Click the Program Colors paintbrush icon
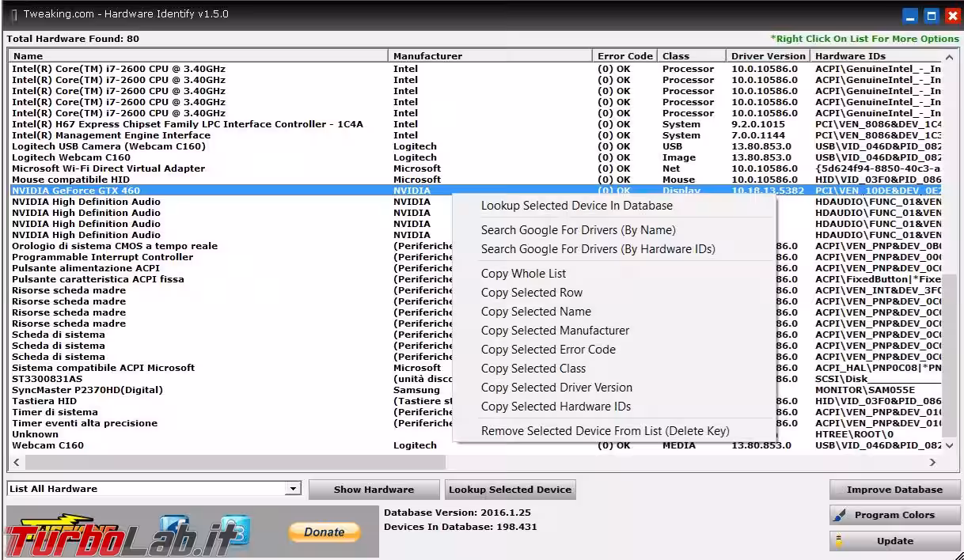The width and height of the screenshot is (964, 560). click(x=840, y=515)
